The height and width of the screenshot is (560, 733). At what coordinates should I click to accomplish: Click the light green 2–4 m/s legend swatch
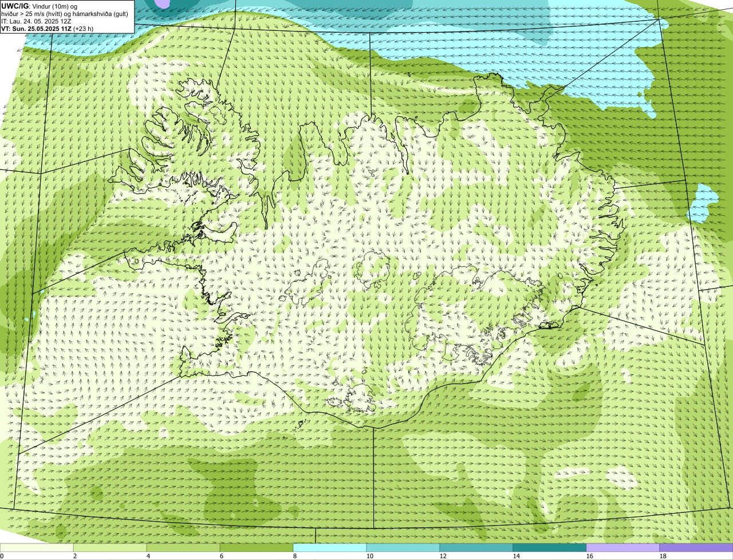[x=110, y=548]
